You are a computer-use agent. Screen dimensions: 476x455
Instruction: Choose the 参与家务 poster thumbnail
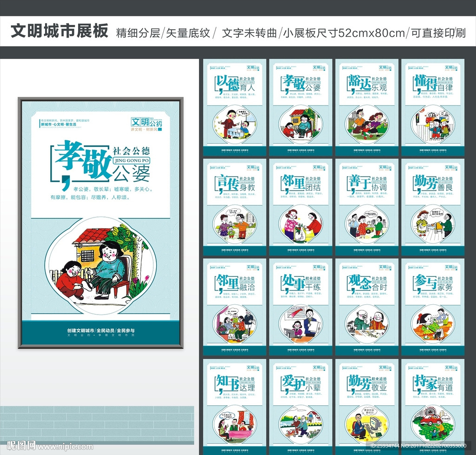click(x=433, y=307)
